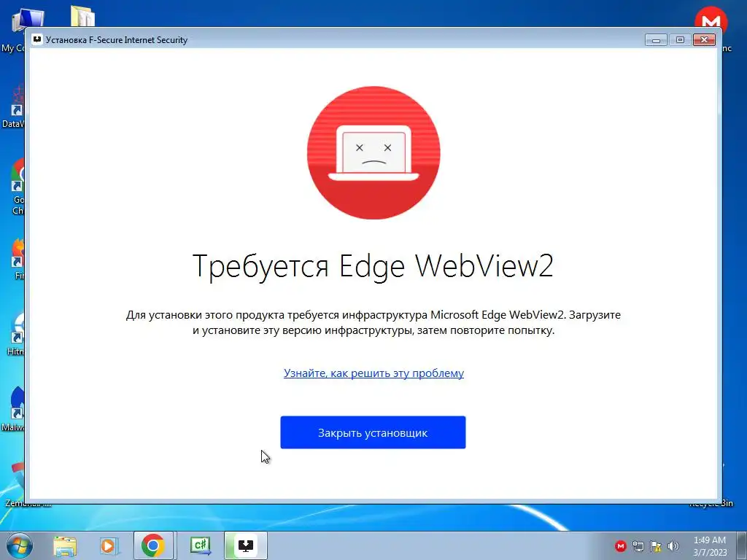Launch Windows Media Player from the taskbar
The image size is (747, 560).
click(108, 545)
